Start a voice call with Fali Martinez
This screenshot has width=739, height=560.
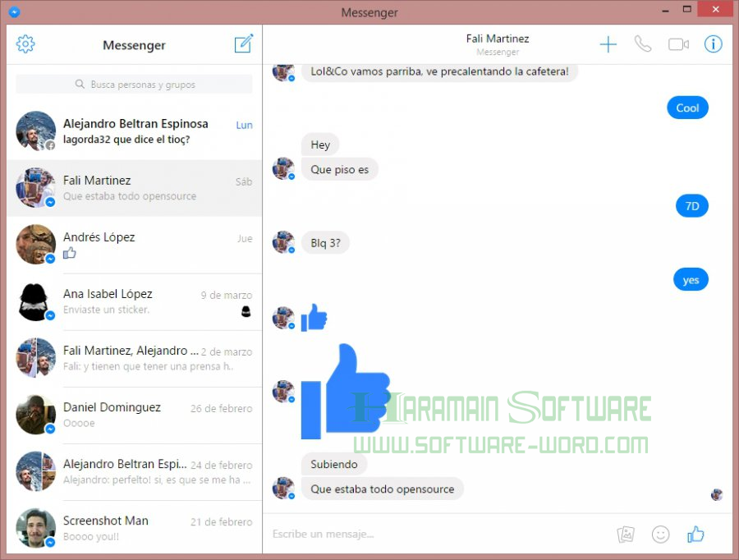click(643, 44)
